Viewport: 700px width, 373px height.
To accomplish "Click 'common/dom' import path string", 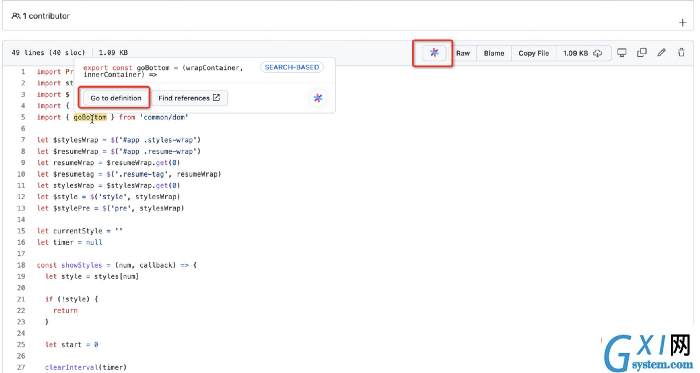I will (x=164, y=117).
